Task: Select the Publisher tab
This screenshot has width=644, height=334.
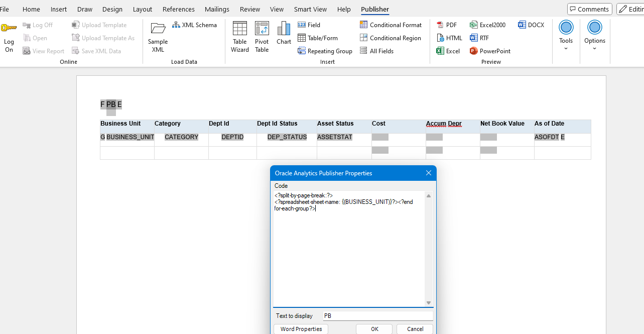Action: (x=375, y=9)
